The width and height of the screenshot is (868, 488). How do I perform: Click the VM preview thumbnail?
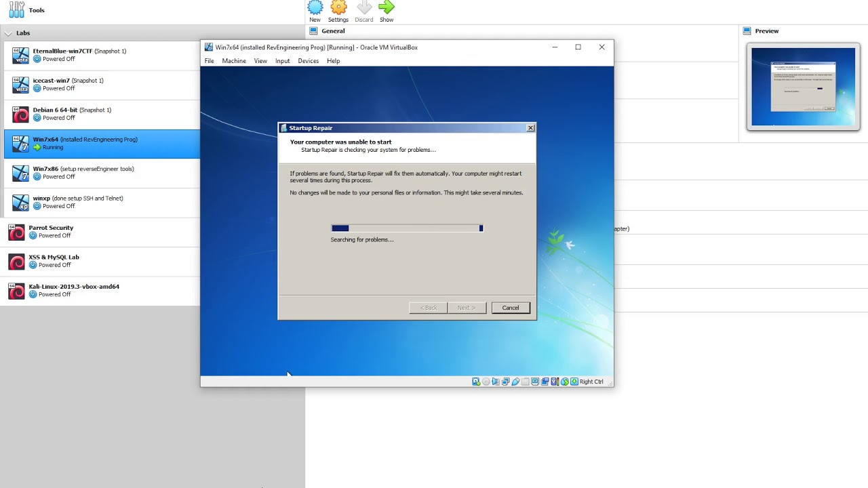coord(804,86)
